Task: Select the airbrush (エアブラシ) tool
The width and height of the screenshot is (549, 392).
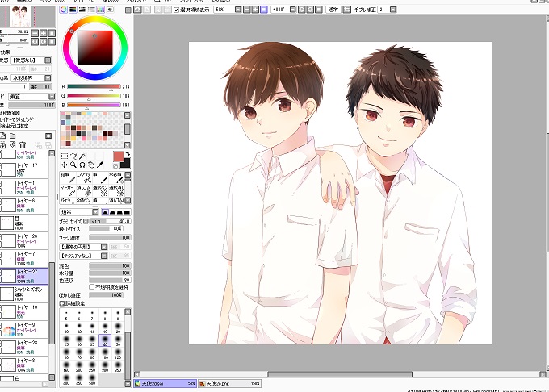Action: (84, 177)
